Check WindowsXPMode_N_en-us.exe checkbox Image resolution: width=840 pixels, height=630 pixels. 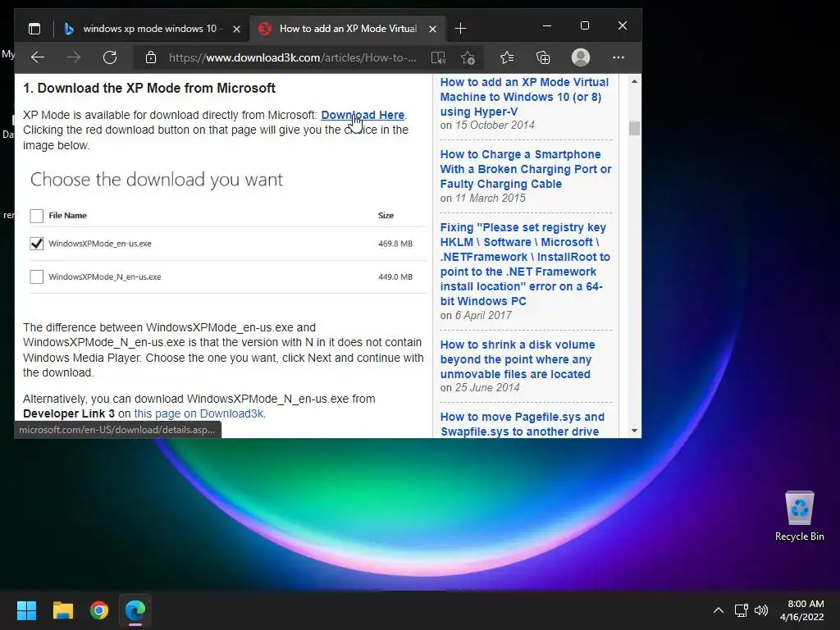[x=36, y=277]
